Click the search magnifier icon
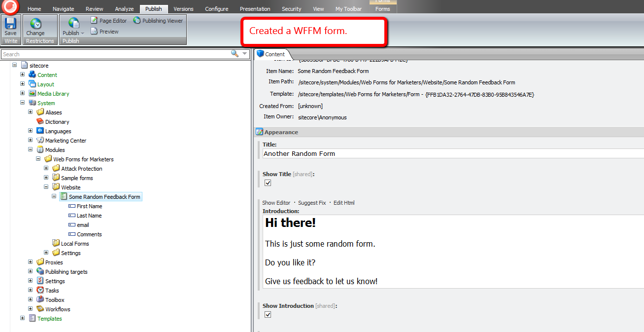Viewport: 644px width, 332px height. (x=235, y=54)
